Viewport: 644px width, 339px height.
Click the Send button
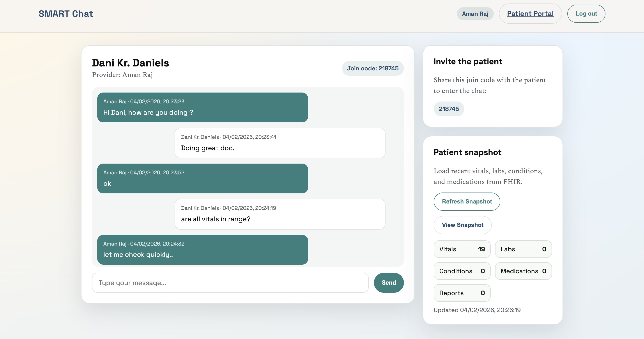pyautogui.click(x=389, y=282)
